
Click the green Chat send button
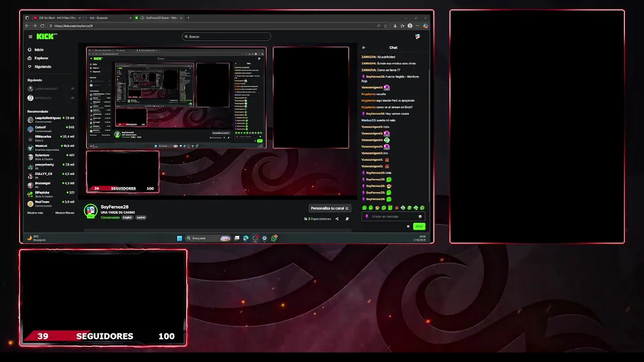pyautogui.click(x=419, y=226)
